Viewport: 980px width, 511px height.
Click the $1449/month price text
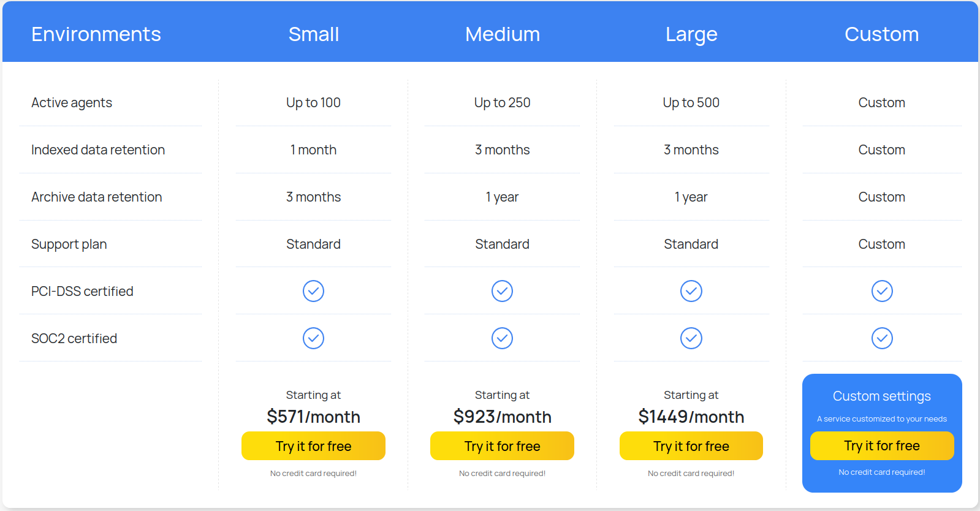coord(691,417)
